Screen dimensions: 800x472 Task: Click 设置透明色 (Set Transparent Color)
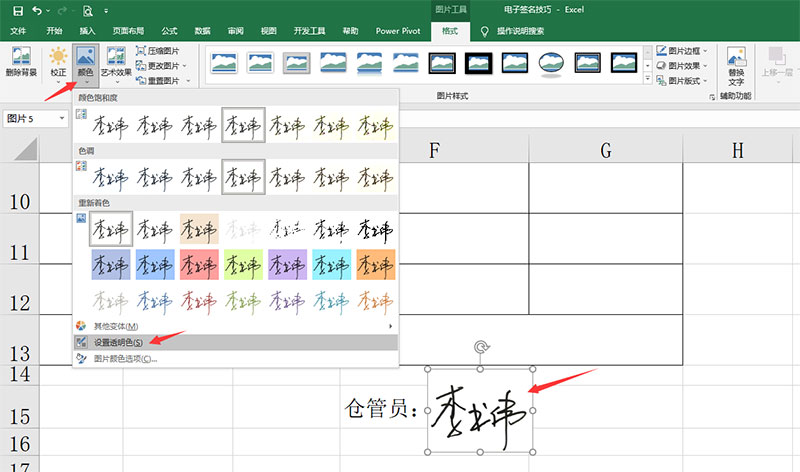coord(235,342)
